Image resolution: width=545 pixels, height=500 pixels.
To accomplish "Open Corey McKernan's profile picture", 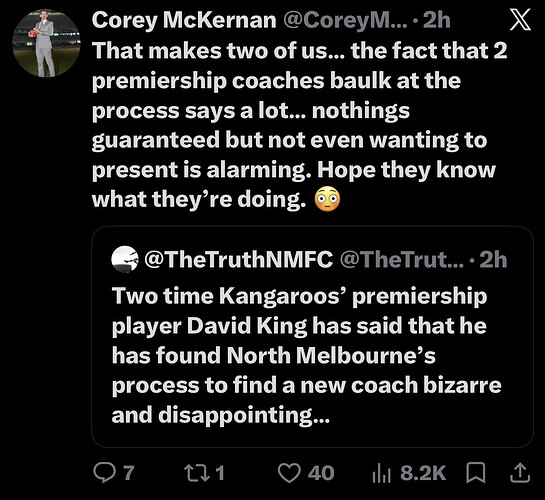I will coord(46,43).
